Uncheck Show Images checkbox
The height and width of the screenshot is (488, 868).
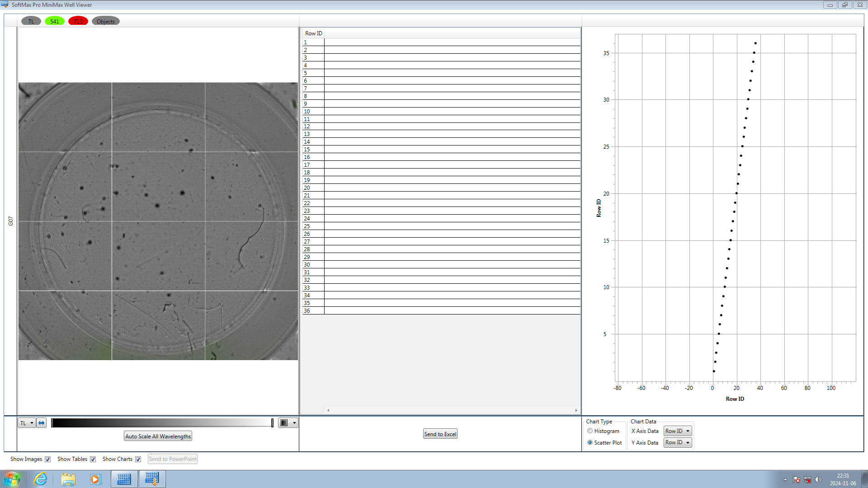click(47, 459)
